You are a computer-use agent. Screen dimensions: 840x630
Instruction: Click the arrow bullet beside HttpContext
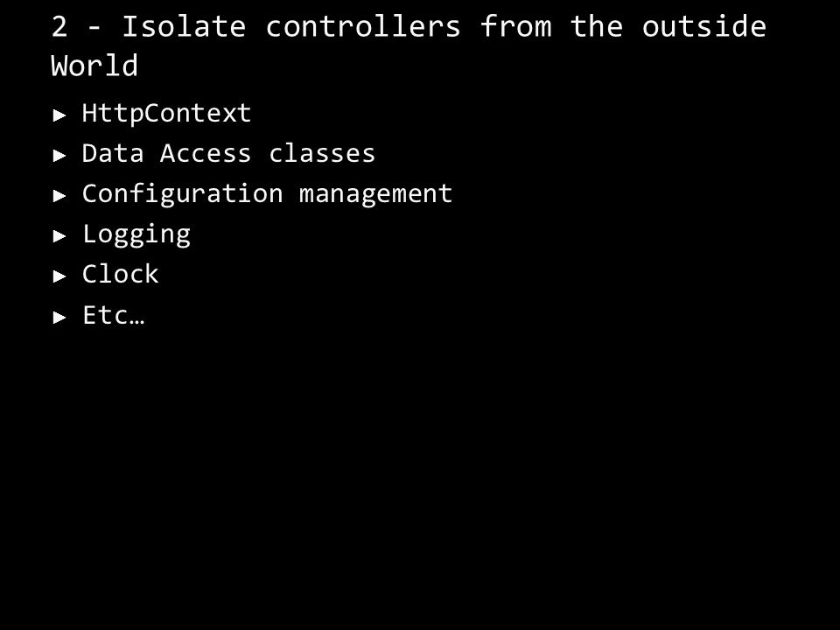[59, 115]
